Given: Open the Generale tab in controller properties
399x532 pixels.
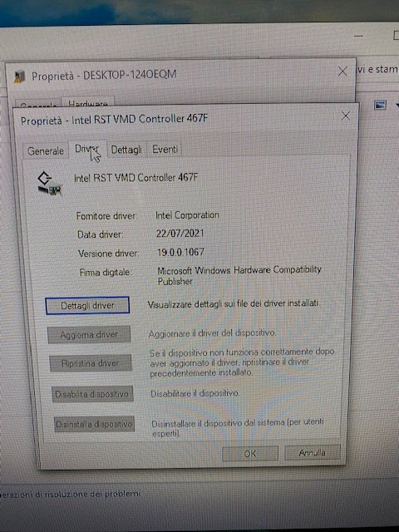Looking at the screenshot, I should click(45, 150).
